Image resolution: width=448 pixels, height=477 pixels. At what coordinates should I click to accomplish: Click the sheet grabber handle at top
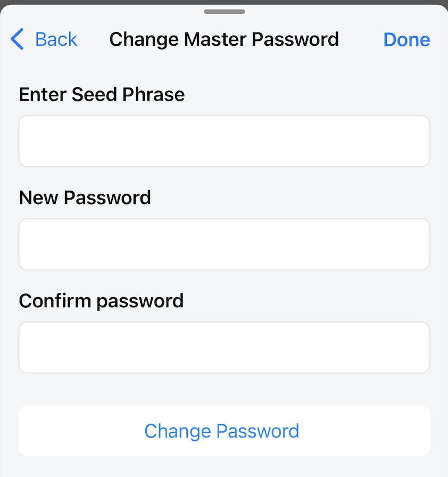point(224,11)
